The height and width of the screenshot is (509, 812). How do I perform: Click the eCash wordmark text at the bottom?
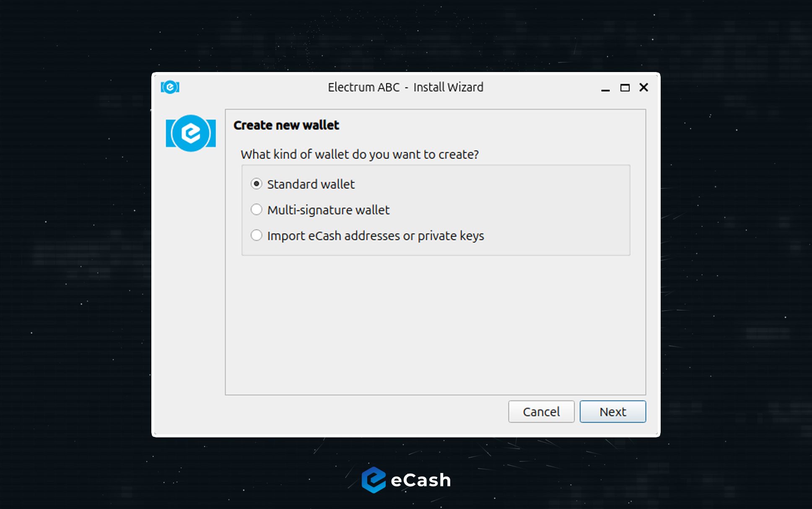coord(420,480)
